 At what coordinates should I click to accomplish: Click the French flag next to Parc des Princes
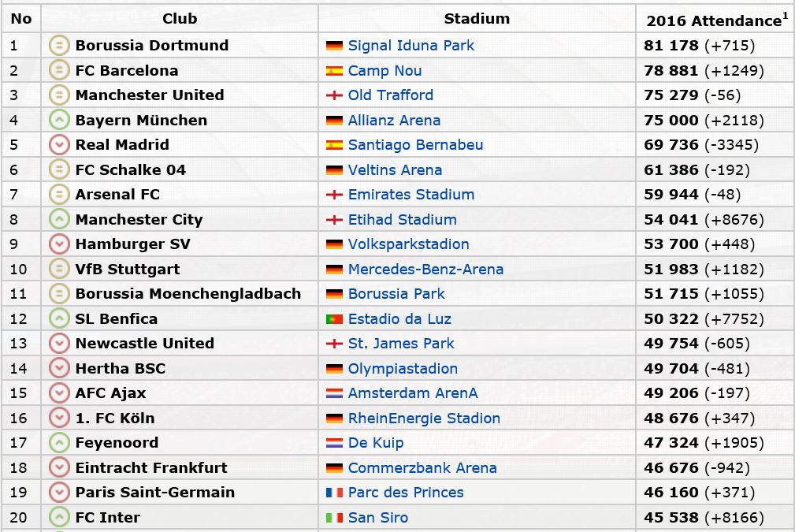click(x=334, y=493)
